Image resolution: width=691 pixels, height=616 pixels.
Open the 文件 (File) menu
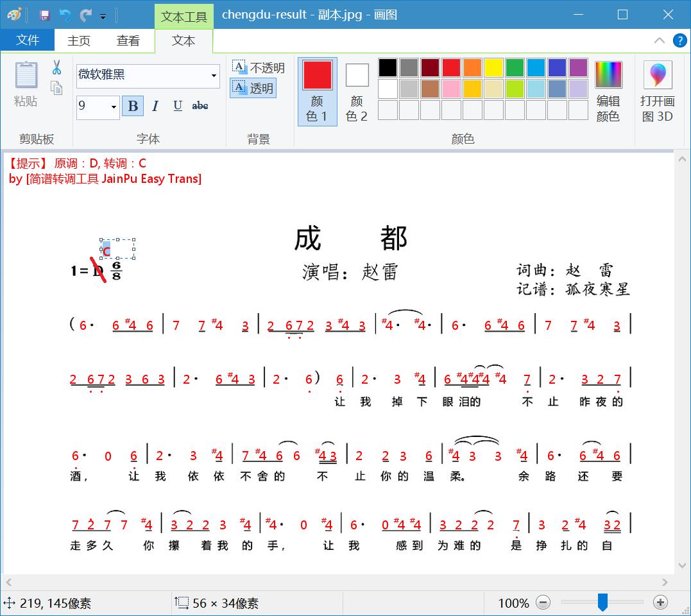28,40
